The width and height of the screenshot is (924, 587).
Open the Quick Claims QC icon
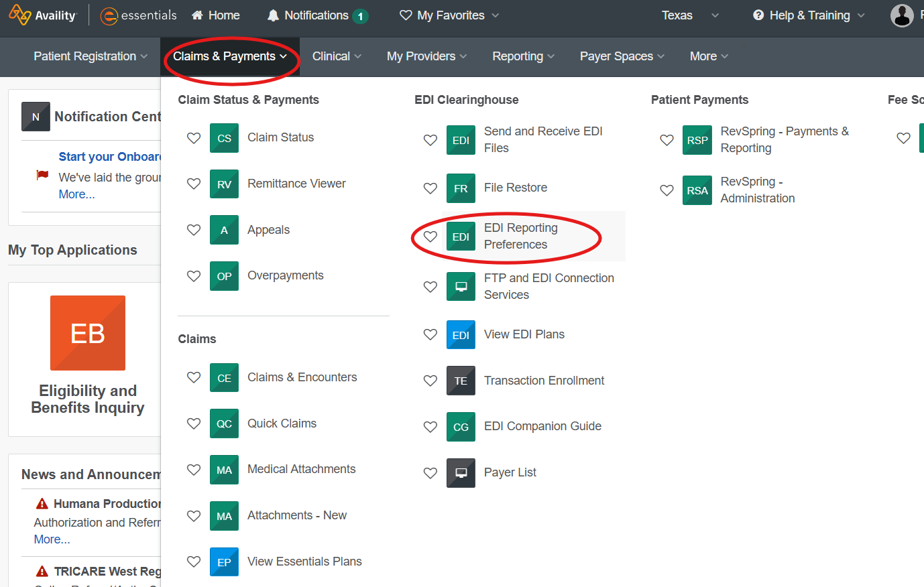(224, 423)
